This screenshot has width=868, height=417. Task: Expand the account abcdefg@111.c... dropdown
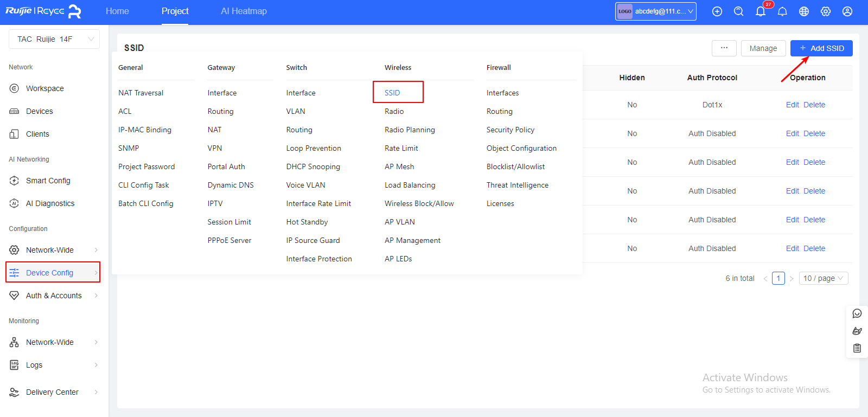point(655,11)
